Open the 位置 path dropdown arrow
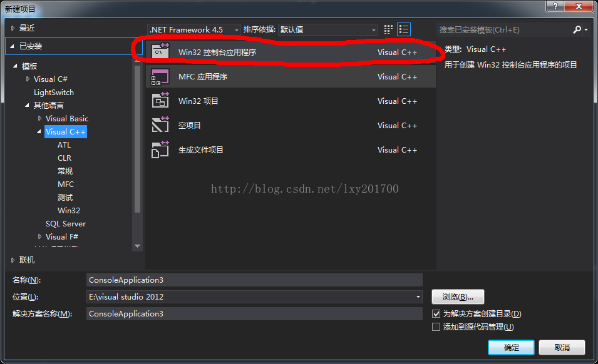This screenshot has width=598, height=364. 418,296
